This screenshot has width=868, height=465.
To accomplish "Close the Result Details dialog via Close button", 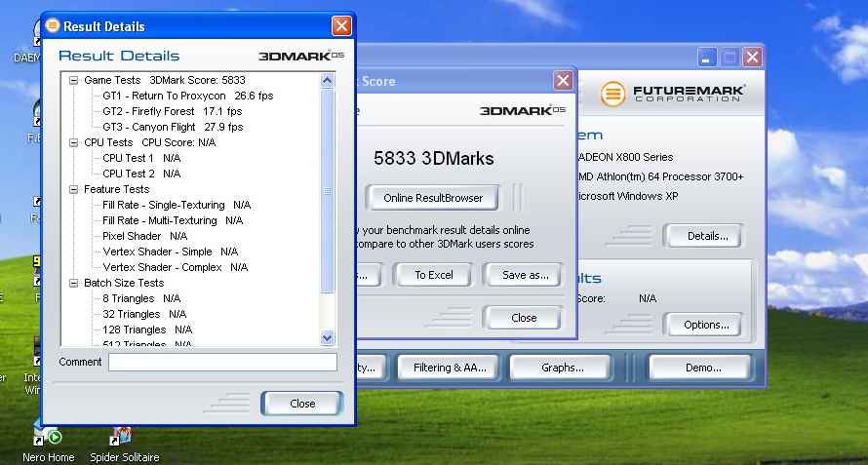I will [x=302, y=404].
